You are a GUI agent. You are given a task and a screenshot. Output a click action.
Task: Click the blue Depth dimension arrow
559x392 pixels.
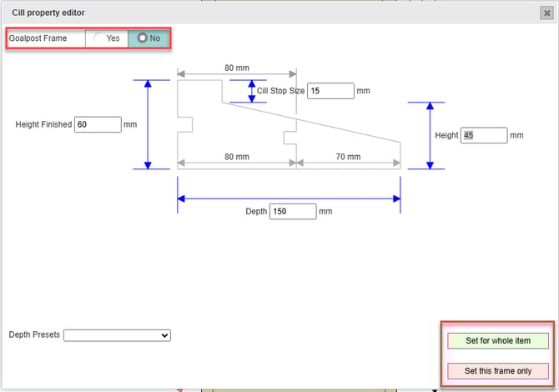289,199
